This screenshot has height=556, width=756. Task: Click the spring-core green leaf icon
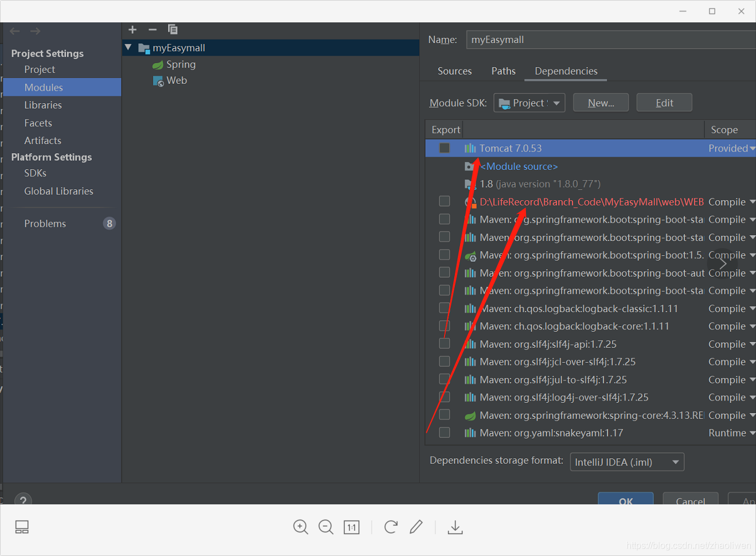pyautogui.click(x=470, y=415)
